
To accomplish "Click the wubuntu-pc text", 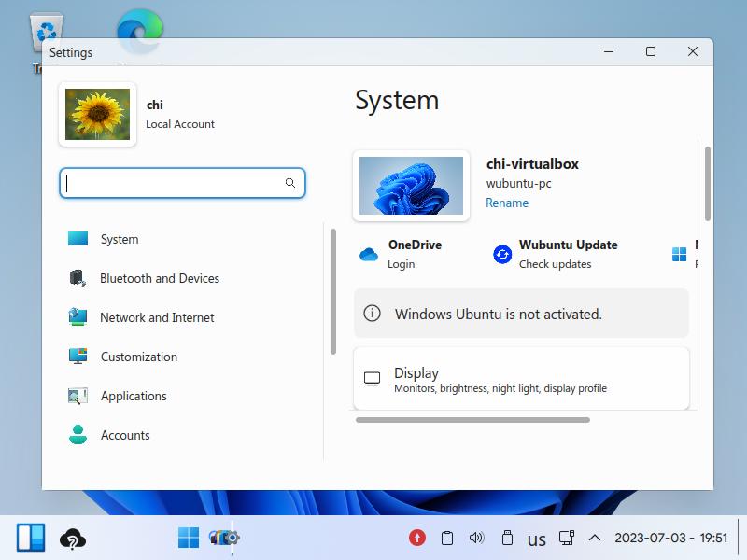I will 518,183.
